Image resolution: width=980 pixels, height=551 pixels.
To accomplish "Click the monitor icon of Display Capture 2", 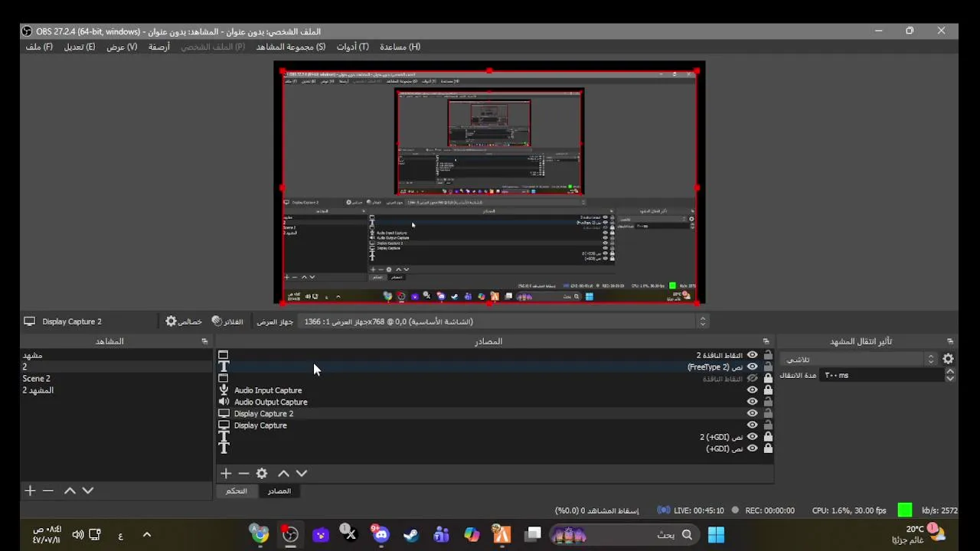I will (x=224, y=413).
